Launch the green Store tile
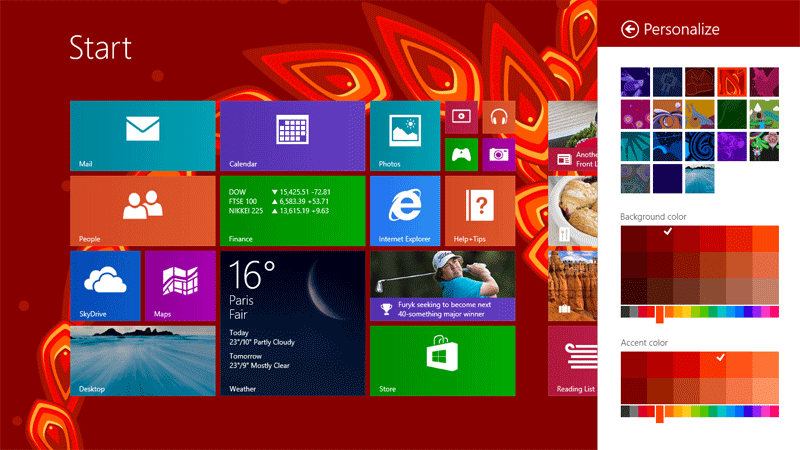This screenshot has height=450, width=800. coord(443,361)
